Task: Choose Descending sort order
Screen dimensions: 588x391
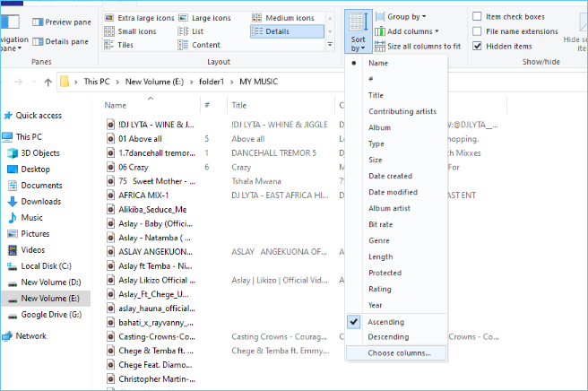Action: [388, 337]
